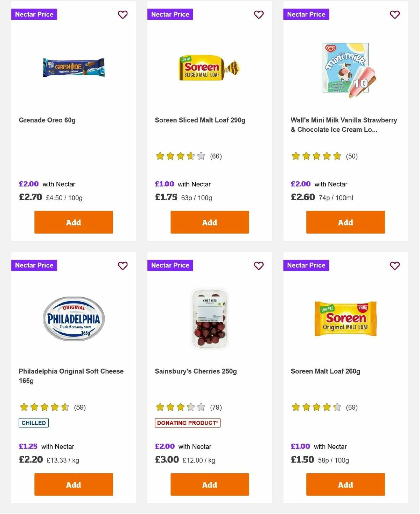Click the Nectar Price badge on Philadelphia cheese
Screen dimensions: 420x514
click(34, 265)
